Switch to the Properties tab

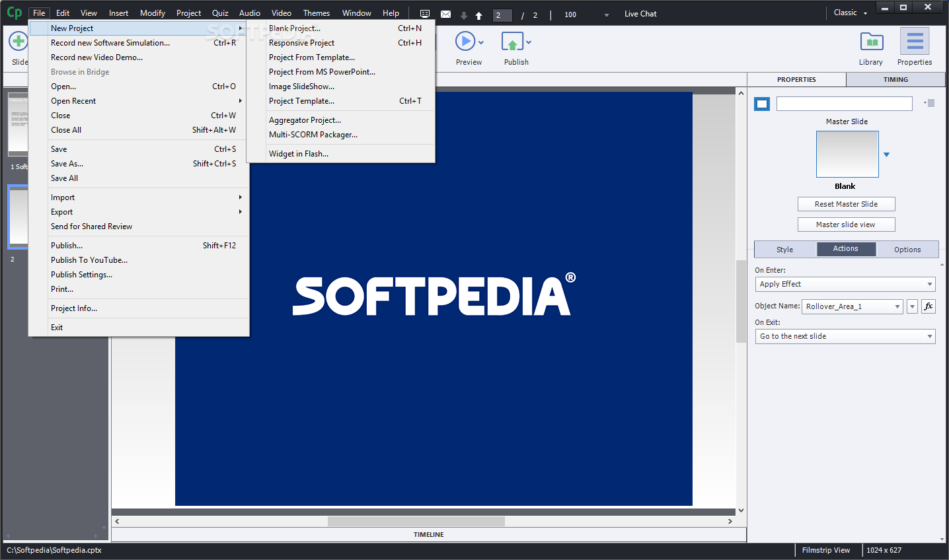(x=796, y=79)
